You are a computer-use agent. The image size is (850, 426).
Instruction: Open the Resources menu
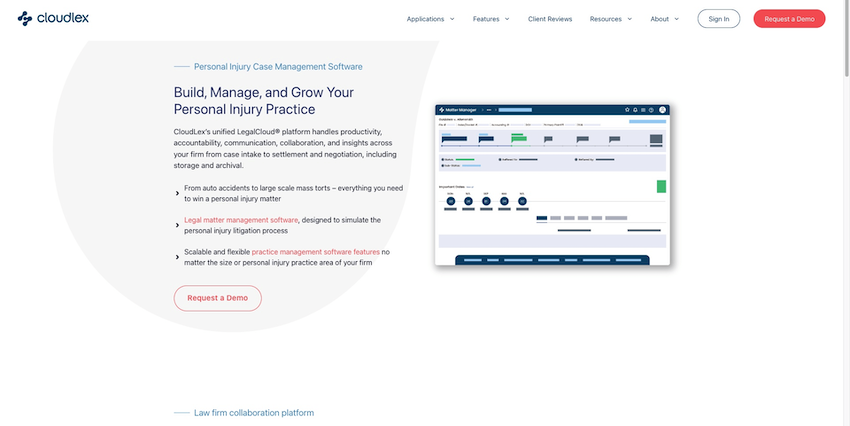(x=606, y=19)
